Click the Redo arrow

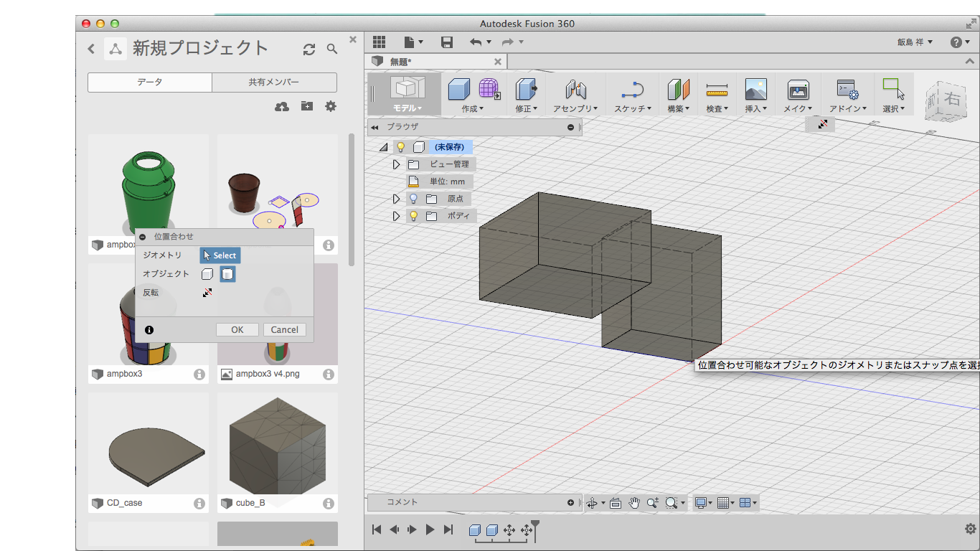pyautogui.click(x=507, y=42)
